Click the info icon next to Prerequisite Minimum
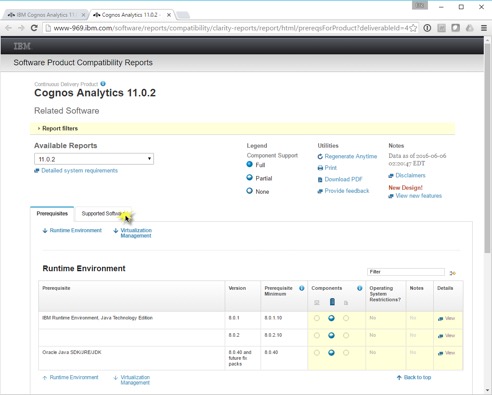 coord(302,288)
